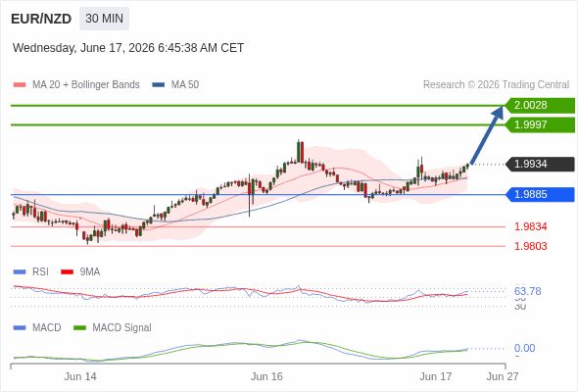Click the MA 20 + Bollinger Bands red swatch

click(20, 85)
